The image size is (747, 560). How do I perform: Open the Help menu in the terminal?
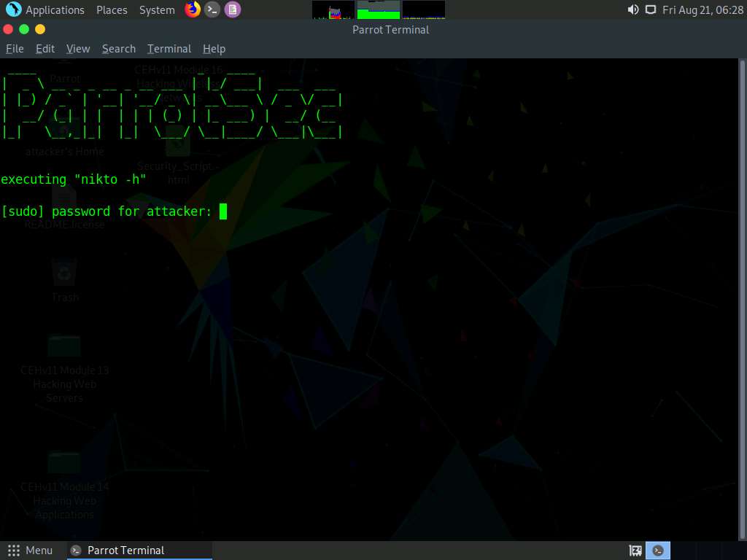[x=214, y=49]
